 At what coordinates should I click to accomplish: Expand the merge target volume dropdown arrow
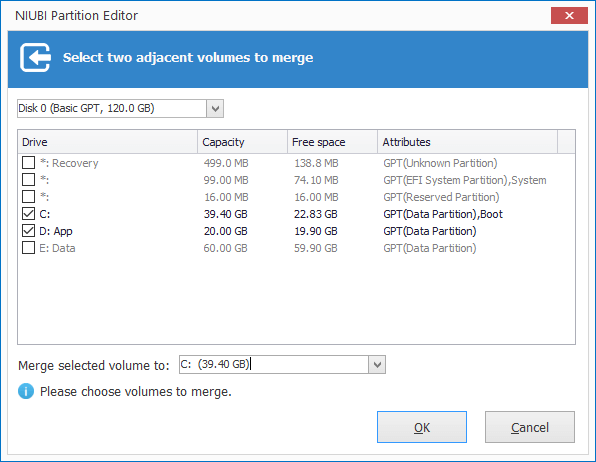tap(377, 365)
